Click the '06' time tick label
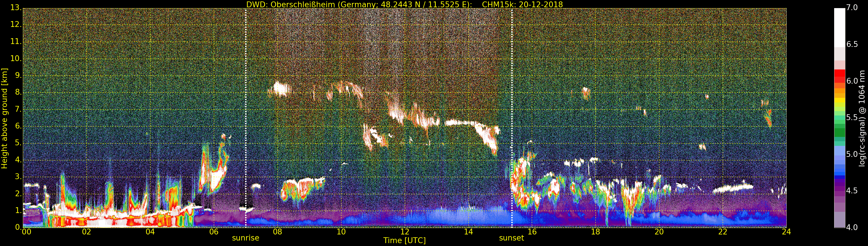Viewport: 868px width, 246px height. (x=214, y=232)
